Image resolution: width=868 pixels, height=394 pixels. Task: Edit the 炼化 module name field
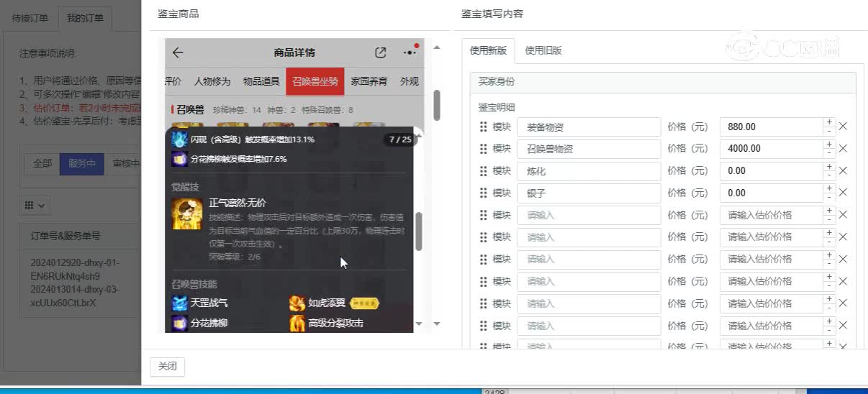coord(589,171)
